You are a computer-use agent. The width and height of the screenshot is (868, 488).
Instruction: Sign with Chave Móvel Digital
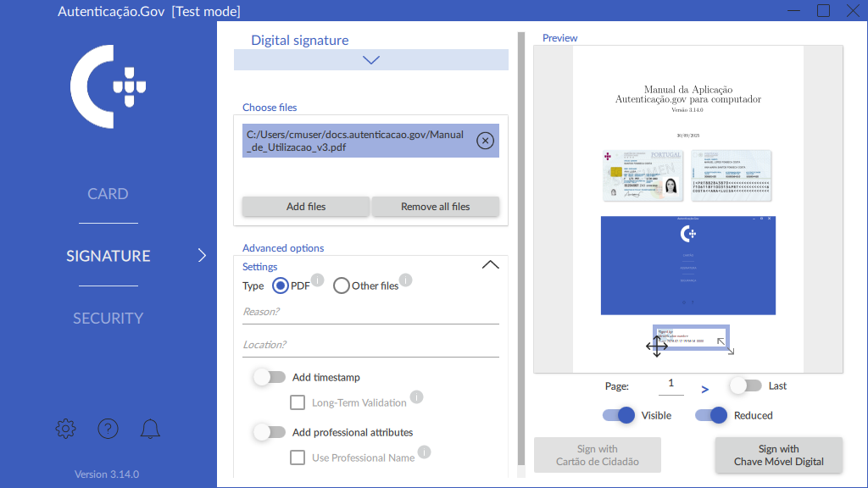pos(778,455)
